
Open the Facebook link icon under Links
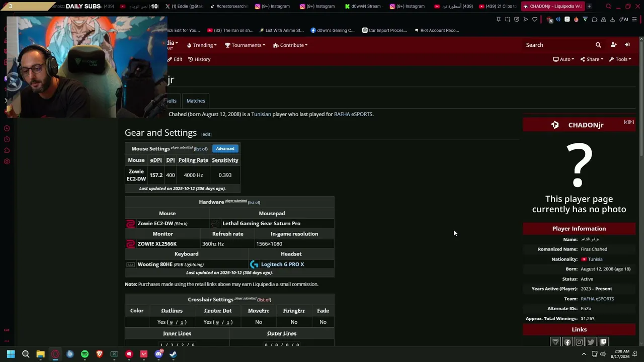568,342
